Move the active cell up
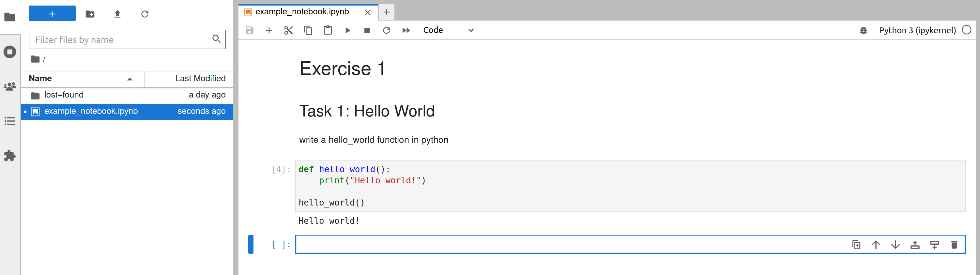The image size is (980, 275). 876,245
